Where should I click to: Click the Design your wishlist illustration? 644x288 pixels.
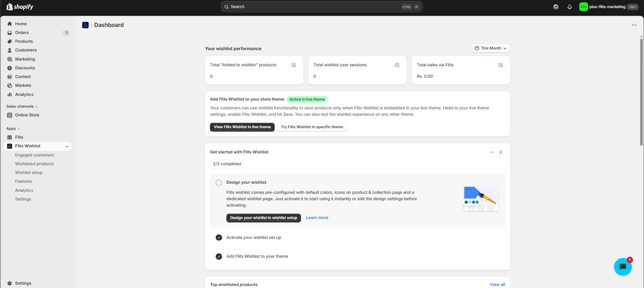pyautogui.click(x=481, y=199)
